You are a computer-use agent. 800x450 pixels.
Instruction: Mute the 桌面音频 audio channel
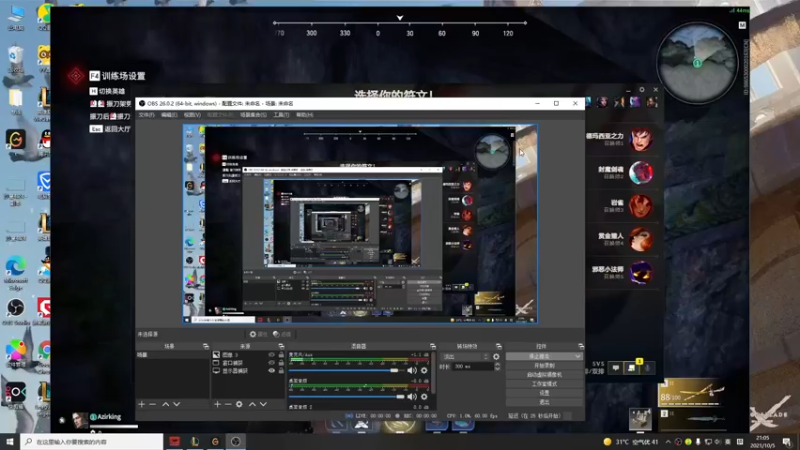(x=412, y=396)
